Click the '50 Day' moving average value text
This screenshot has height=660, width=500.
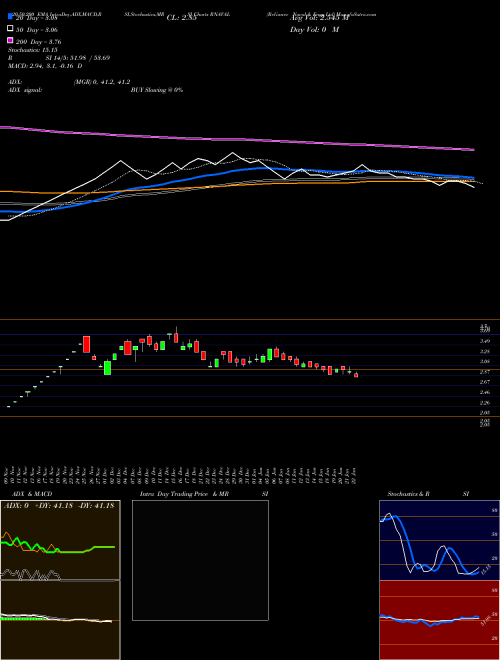coord(37,30)
